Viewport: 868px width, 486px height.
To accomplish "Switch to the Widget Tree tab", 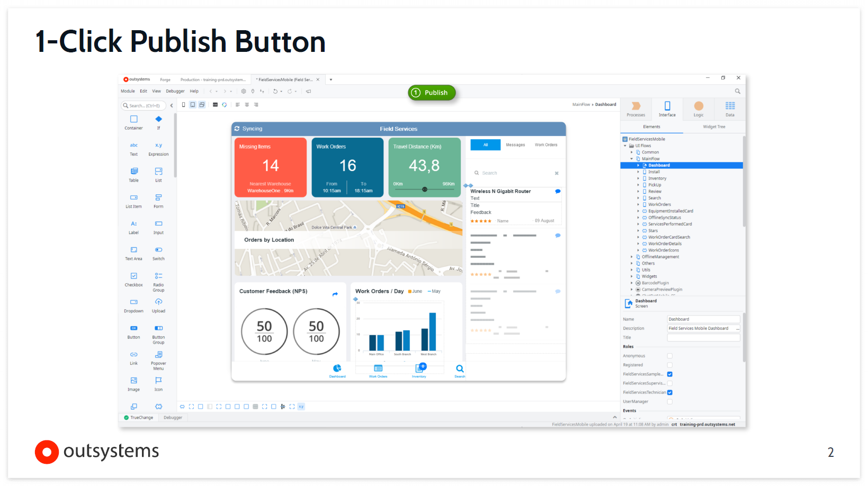I will [x=714, y=127].
